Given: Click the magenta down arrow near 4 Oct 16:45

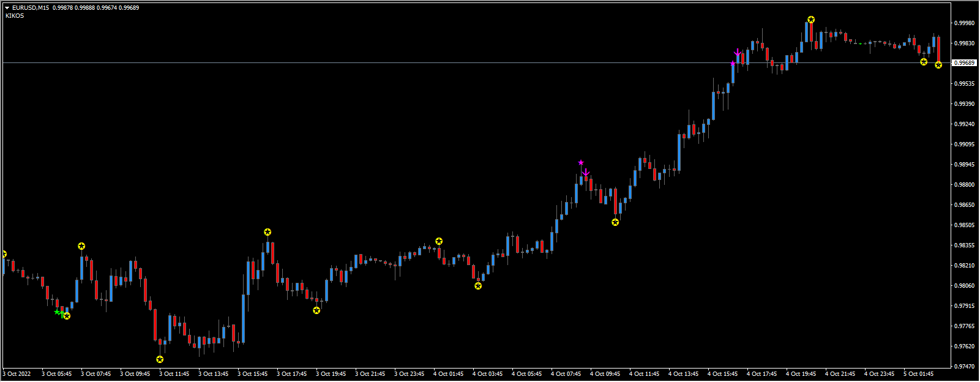Looking at the screenshot, I should pyautogui.click(x=738, y=53).
